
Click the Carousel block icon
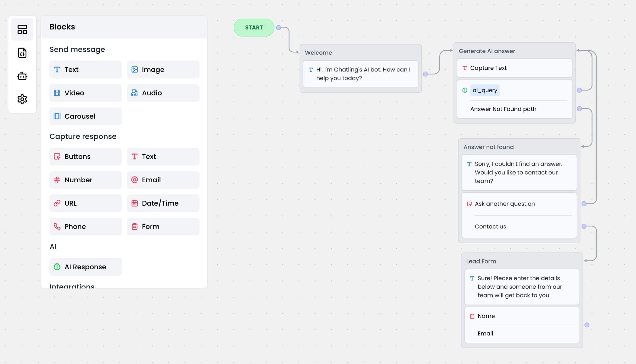pyautogui.click(x=57, y=116)
